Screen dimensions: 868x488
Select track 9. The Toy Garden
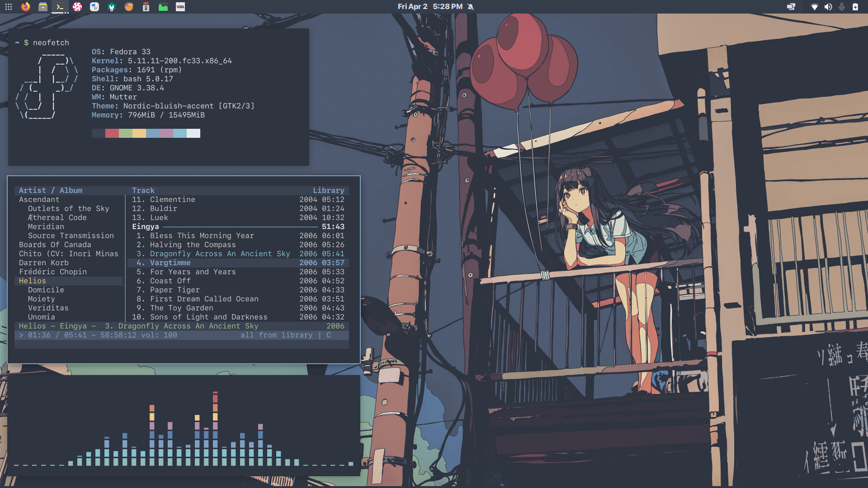click(238, 308)
